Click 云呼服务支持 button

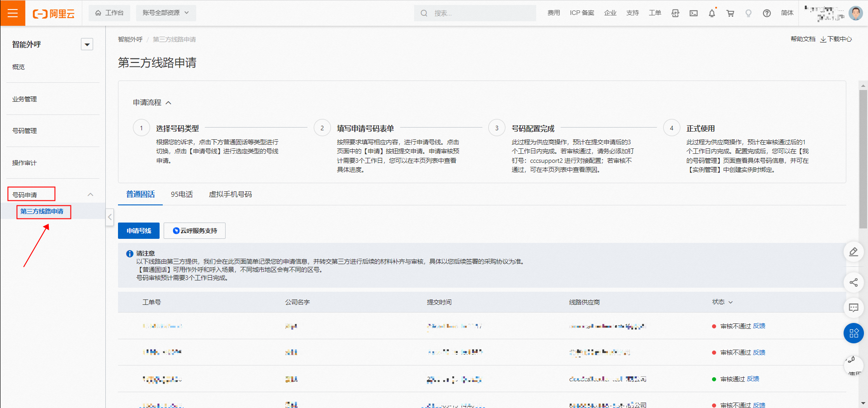tap(194, 231)
